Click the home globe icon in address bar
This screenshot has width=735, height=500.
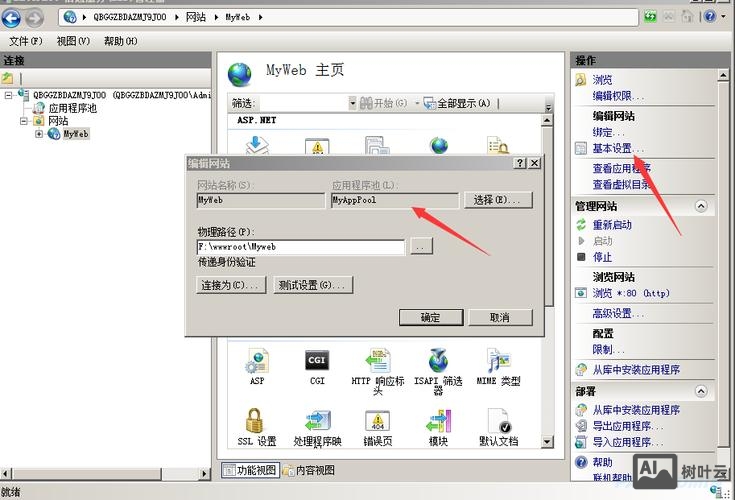70,17
